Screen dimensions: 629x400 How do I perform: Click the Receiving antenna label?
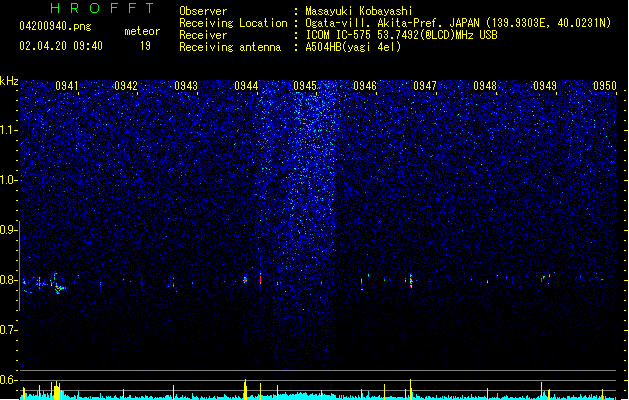click(x=230, y=47)
